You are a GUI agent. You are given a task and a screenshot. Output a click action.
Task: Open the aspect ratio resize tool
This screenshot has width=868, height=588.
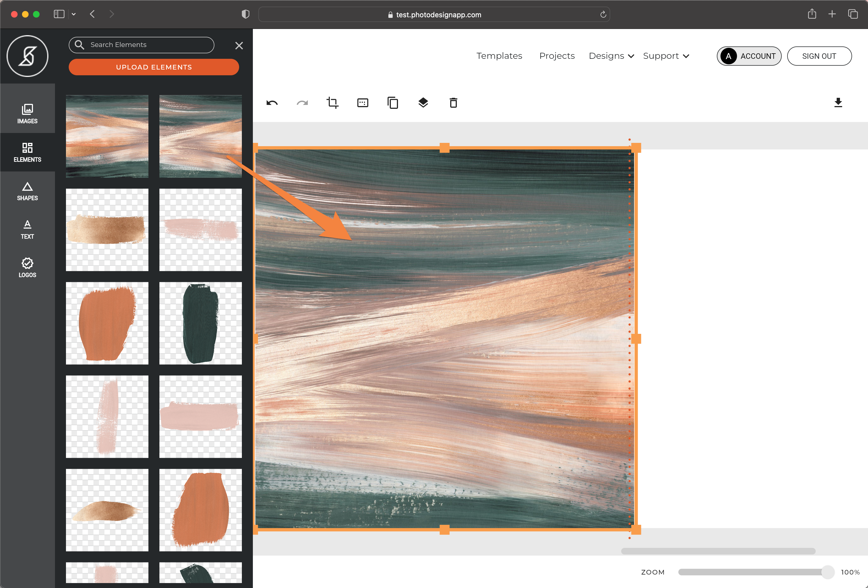(363, 103)
